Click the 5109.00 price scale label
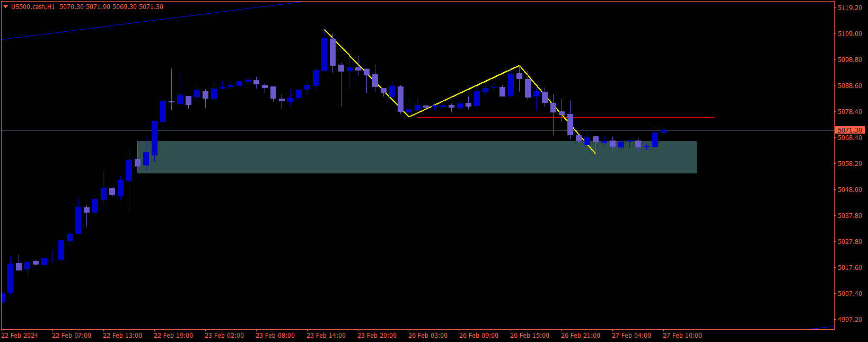 click(849, 34)
